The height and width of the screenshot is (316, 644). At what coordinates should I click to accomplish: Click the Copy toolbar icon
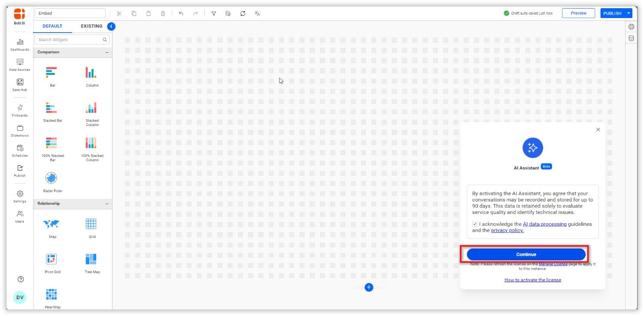click(x=134, y=13)
